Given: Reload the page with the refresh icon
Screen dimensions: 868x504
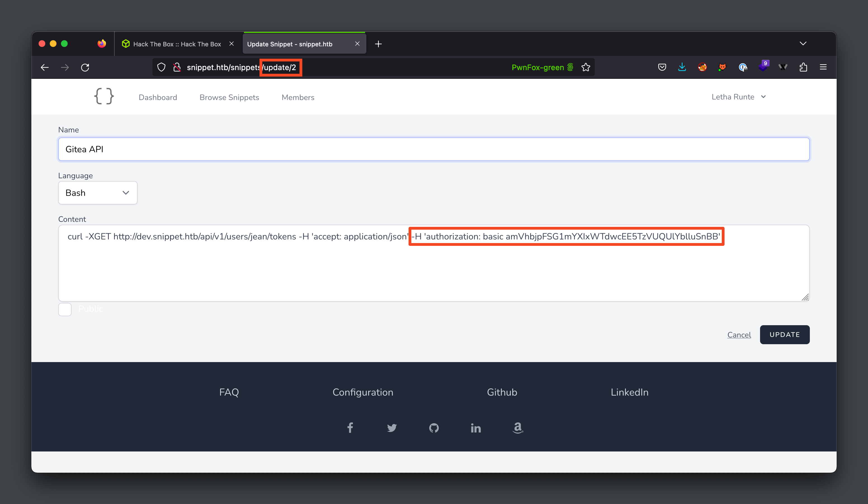Looking at the screenshot, I should coord(85,67).
